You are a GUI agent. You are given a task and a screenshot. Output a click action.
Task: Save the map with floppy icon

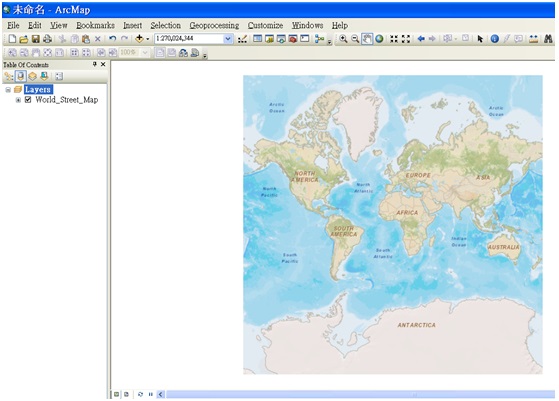tap(35, 39)
